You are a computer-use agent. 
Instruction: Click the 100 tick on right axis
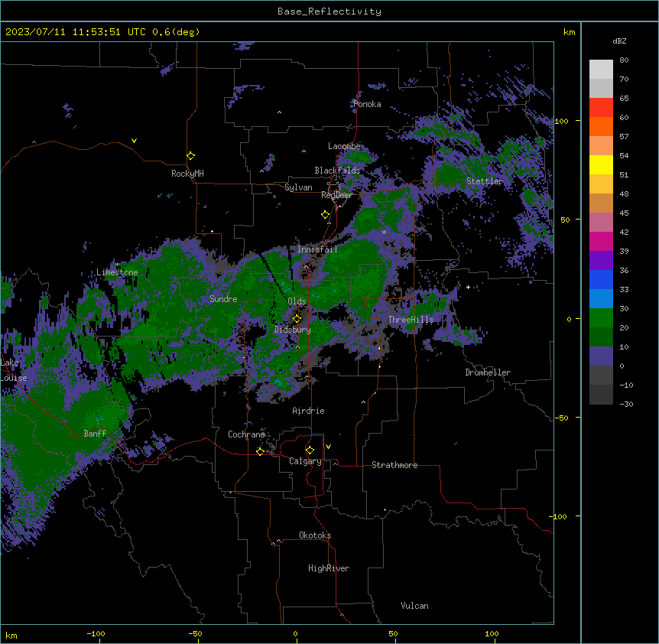pyautogui.click(x=561, y=121)
